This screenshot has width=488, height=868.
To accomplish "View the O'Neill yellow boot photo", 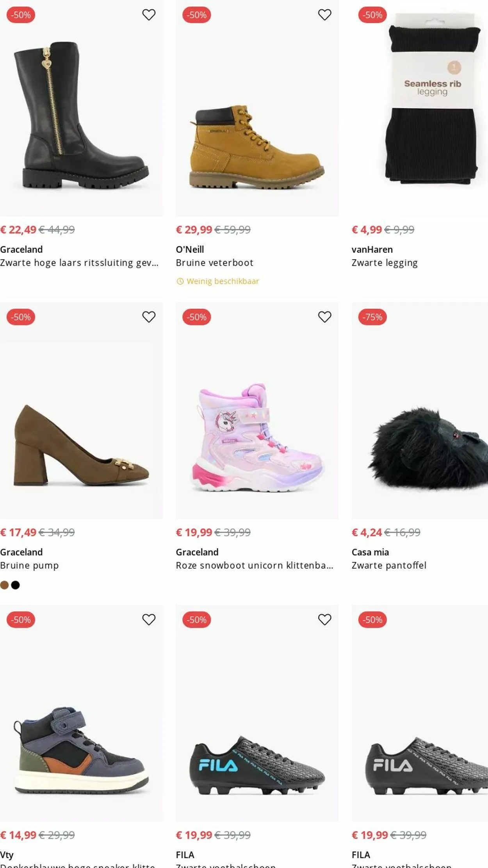I will (257, 144).
